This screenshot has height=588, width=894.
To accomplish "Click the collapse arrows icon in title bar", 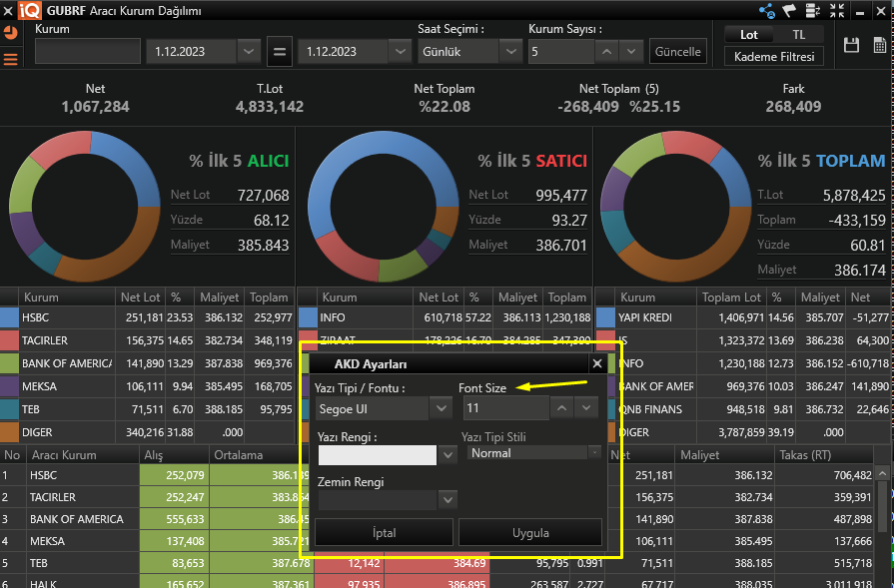I will pos(836,11).
